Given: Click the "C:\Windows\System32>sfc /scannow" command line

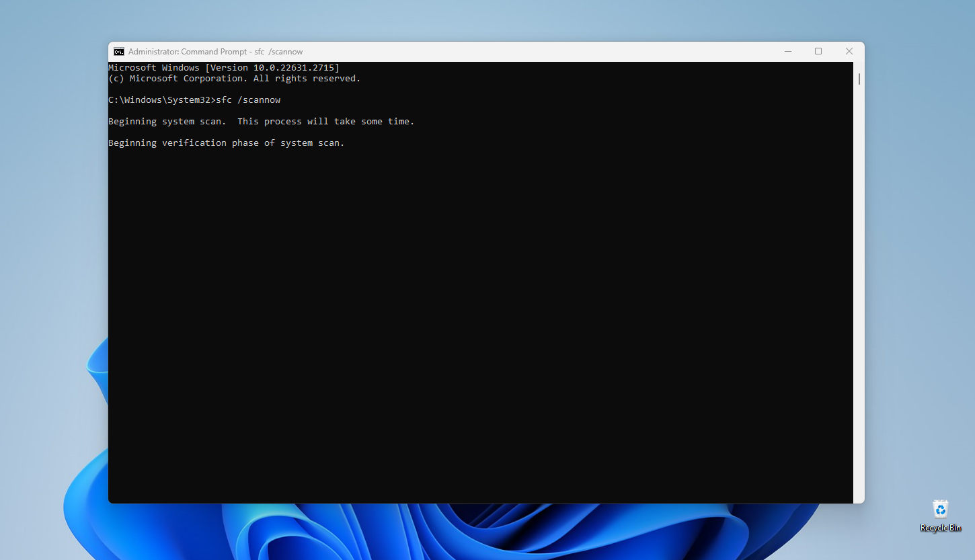Looking at the screenshot, I should pyautogui.click(x=194, y=100).
